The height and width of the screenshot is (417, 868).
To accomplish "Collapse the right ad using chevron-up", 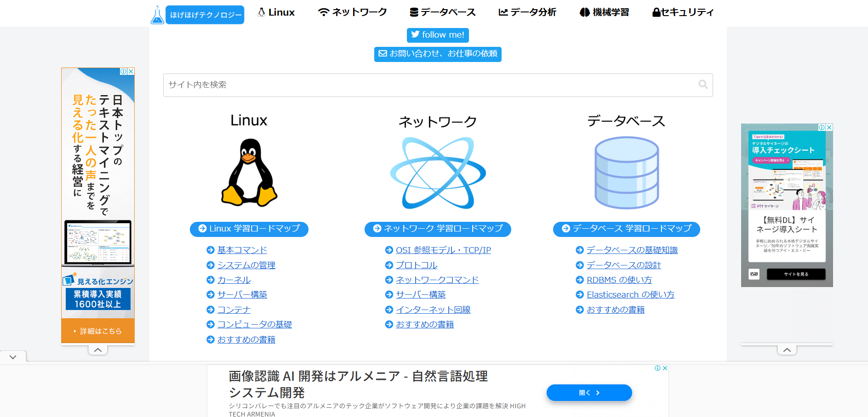I will click(x=787, y=350).
